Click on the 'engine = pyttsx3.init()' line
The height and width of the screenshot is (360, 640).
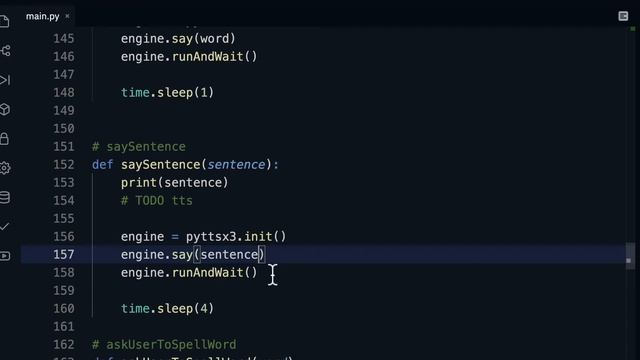pos(203,237)
